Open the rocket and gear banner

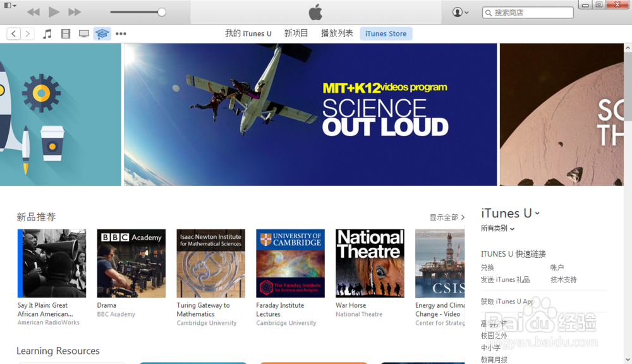[x=61, y=114]
